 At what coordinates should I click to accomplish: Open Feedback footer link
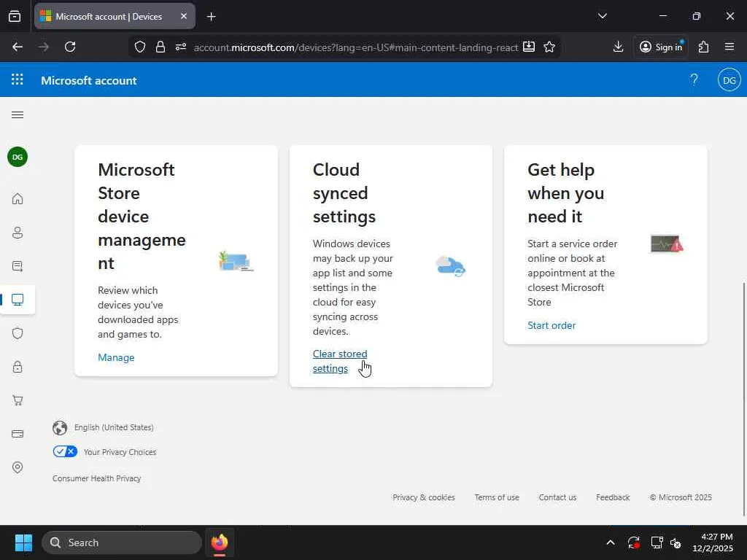(613, 497)
